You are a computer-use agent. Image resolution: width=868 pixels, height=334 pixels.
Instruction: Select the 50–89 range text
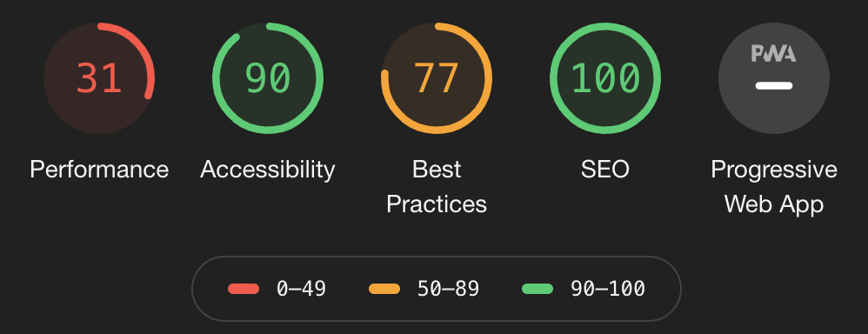point(448,289)
